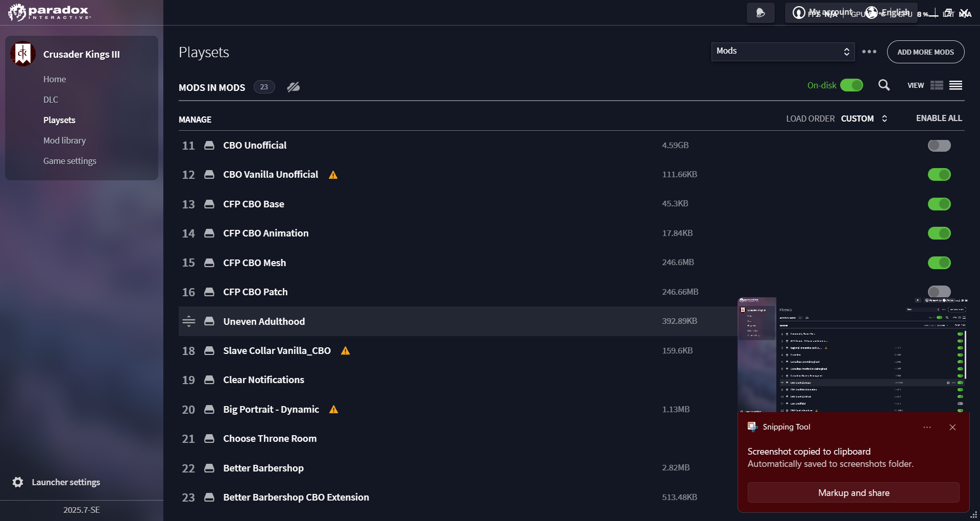
Task: Click the disk icon of Clear Notifications
Action: pyautogui.click(x=209, y=380)
